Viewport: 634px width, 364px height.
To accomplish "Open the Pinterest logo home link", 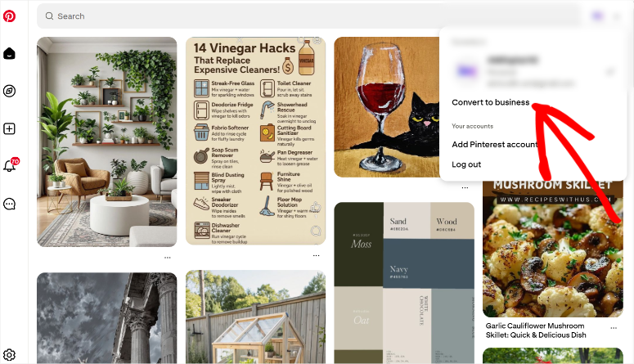I will point(9,16).
